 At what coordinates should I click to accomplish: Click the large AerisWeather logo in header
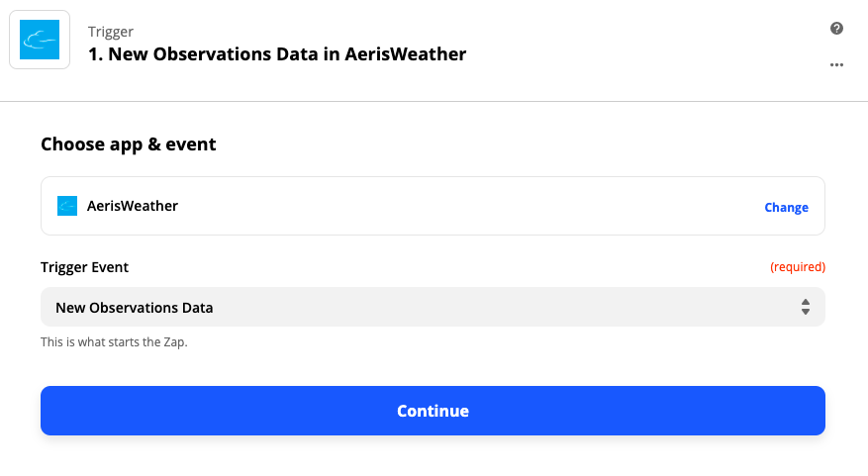click(x=40, y=40)
